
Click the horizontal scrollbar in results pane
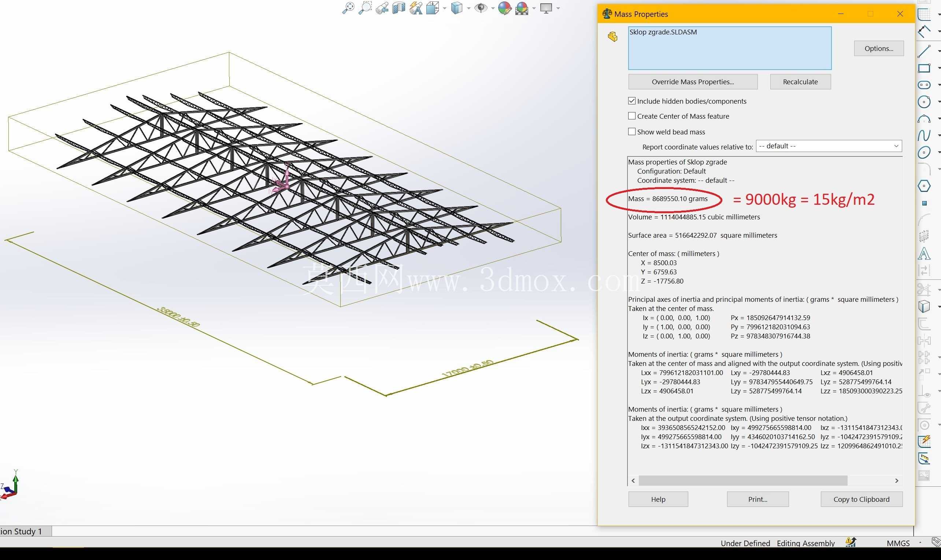point(743,481)
